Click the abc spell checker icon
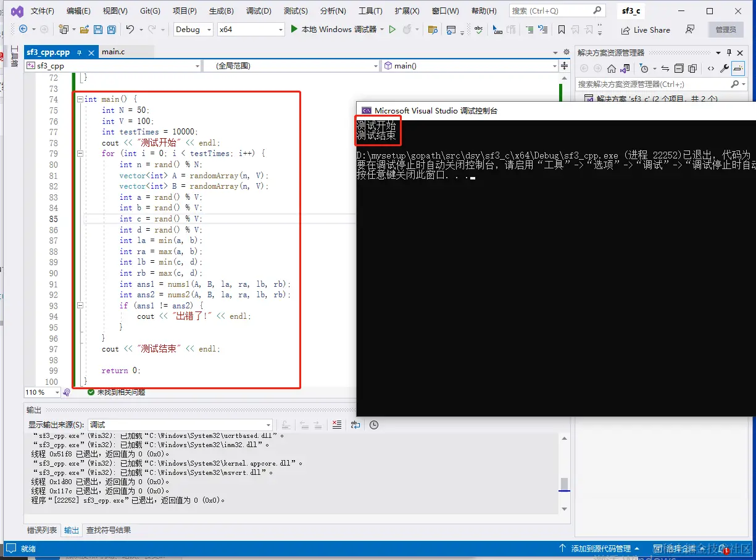Image resolution: width=756 pixels, height=560 pixels. tap(478, 30)
